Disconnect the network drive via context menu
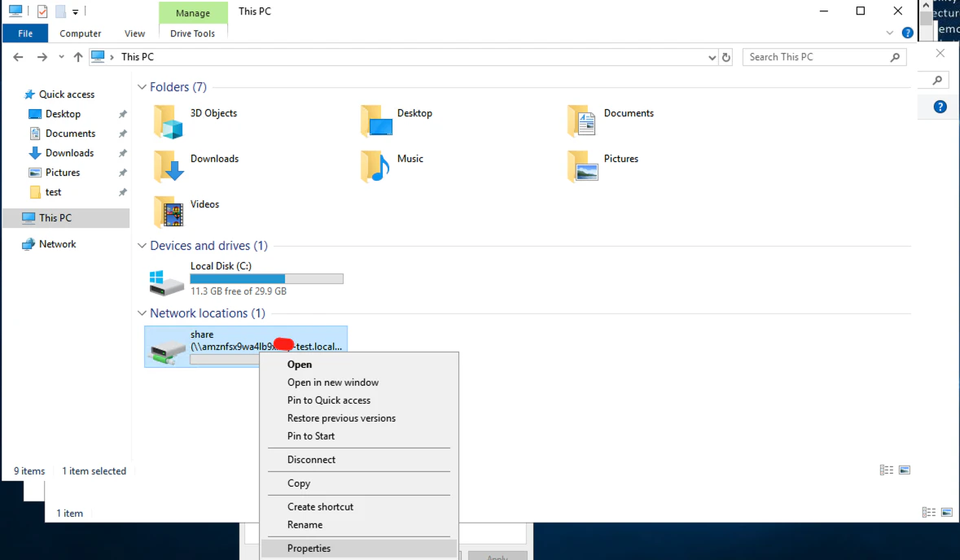Viewport: 960px width, 560px height. (312, 460)
